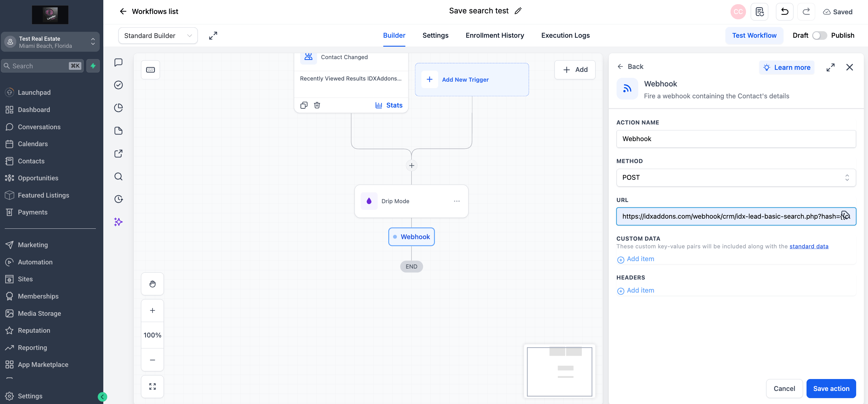
Task: Edit workflow name with pencil icon
Action: click(x=518, y=11)
